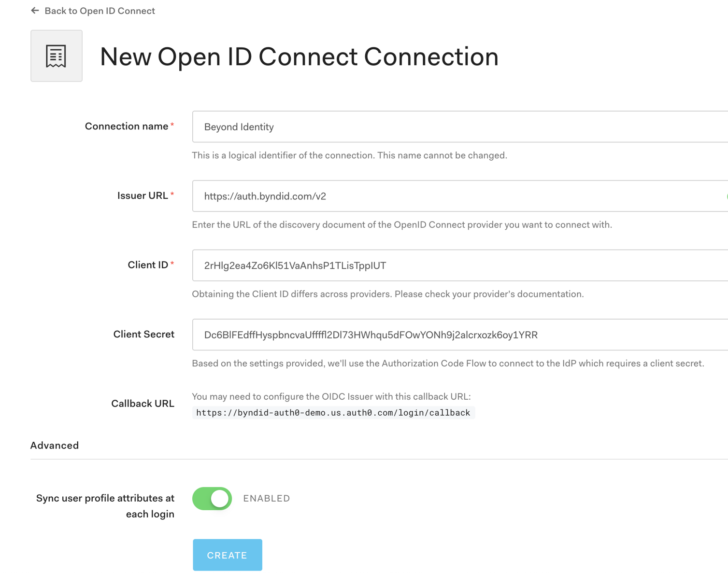
Task: Click the Sync user profile attributes label
Action: click(x=105, y=506)
